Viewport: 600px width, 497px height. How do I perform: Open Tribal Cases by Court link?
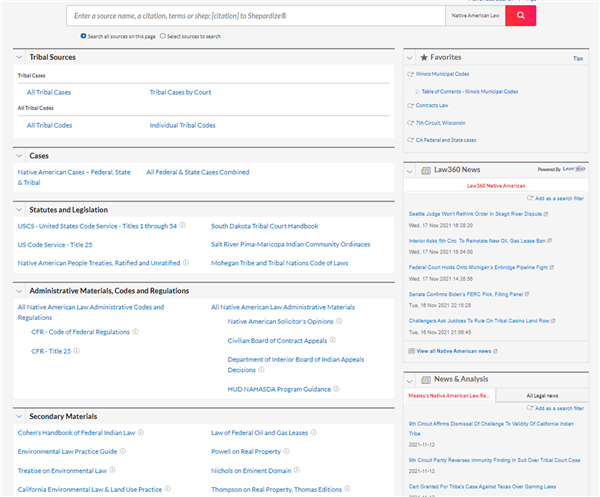point(180,92)
